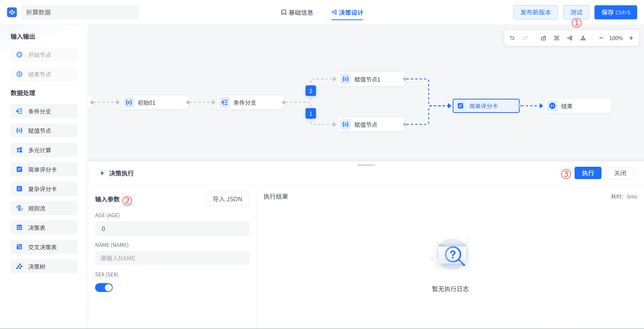Select the 结束 canvas node
644x329 pixels.
578,106
